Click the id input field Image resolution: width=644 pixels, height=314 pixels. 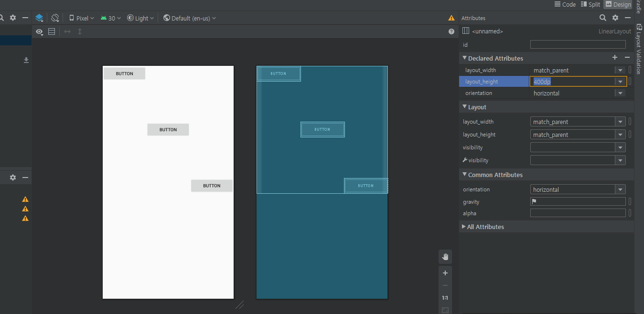pyautogui.click(x=578, y=44)
